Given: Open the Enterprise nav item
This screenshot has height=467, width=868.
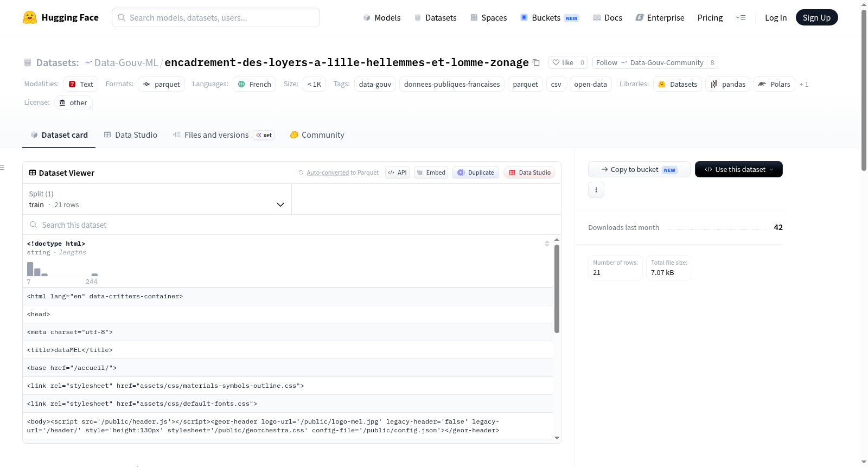Looking at the screenshot, I should 660,17.
